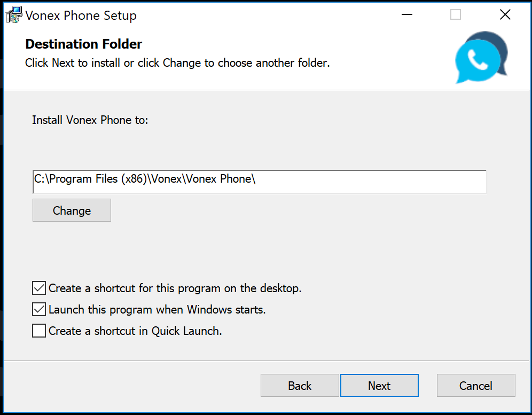
Task: Cancel the Vonex Phone installation
Action: coord(475,385)
